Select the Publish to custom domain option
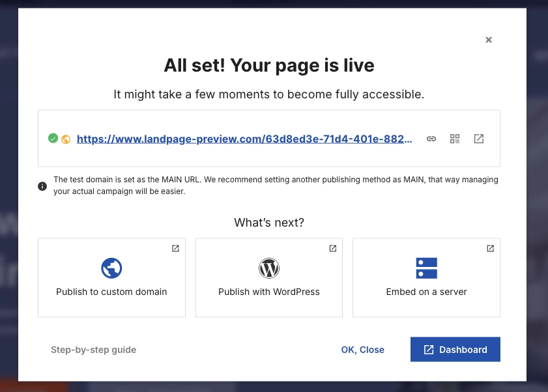The width and height of the screenshot is (548, 392). (x=111, y=292)
